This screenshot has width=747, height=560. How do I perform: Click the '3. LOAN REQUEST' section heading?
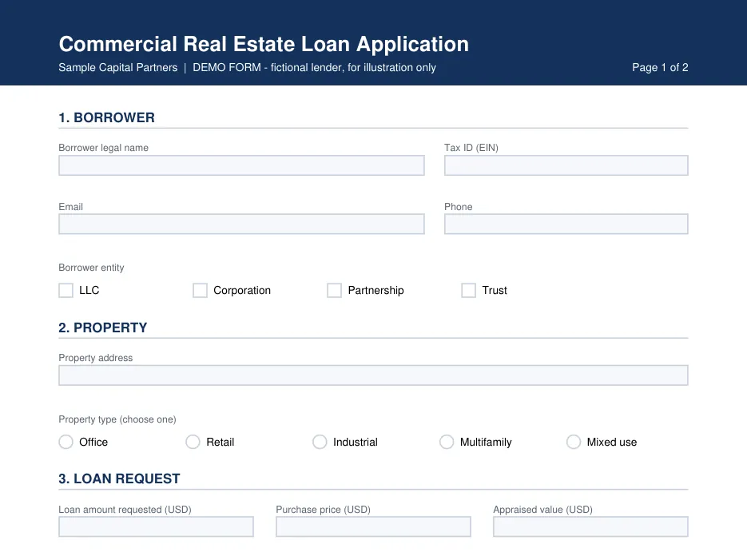[119, 479]
